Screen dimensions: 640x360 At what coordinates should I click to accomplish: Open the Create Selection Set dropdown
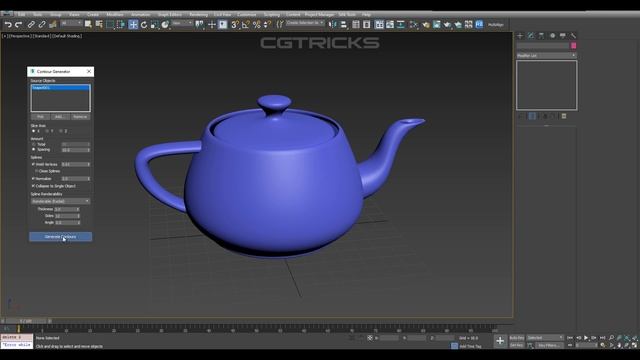(x=305, y=23)
